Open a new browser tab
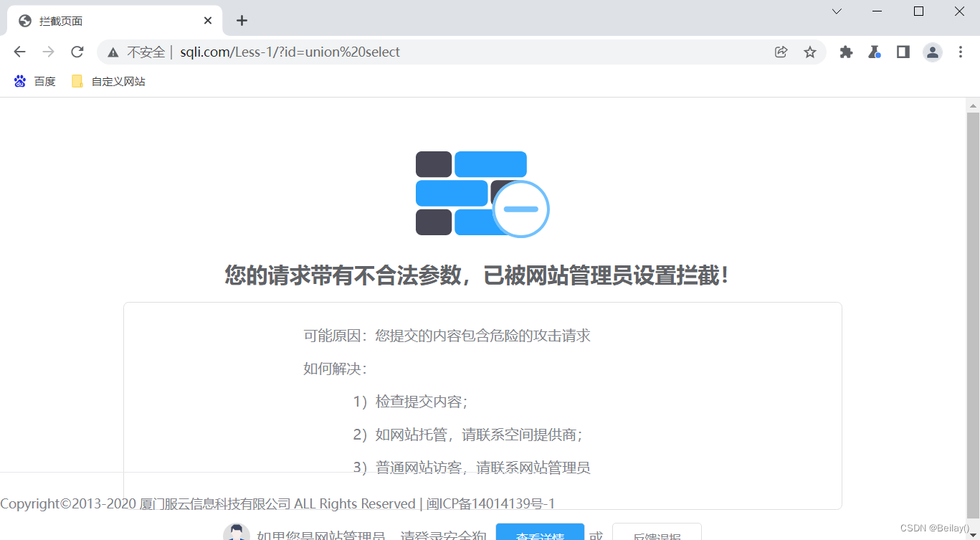The image size is (980, 540). click(x=241, y=20)
